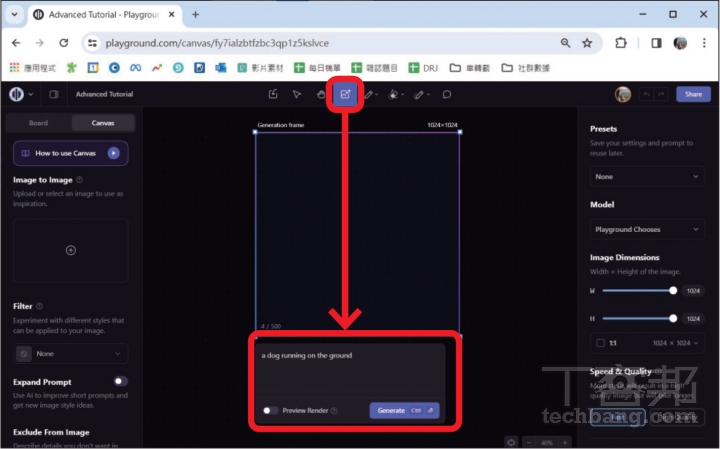This screenshot has width=720, height=449.
Task: Open the Filter dropdown set to None
Action: (71, 353)
